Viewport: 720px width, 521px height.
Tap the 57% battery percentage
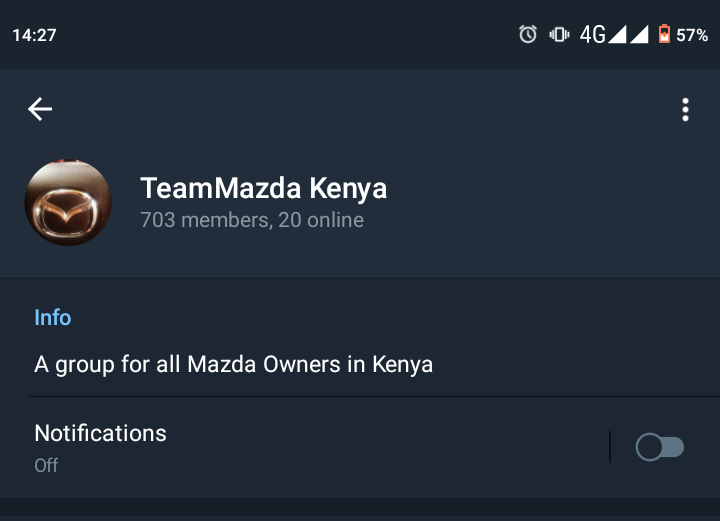(692, 35)
